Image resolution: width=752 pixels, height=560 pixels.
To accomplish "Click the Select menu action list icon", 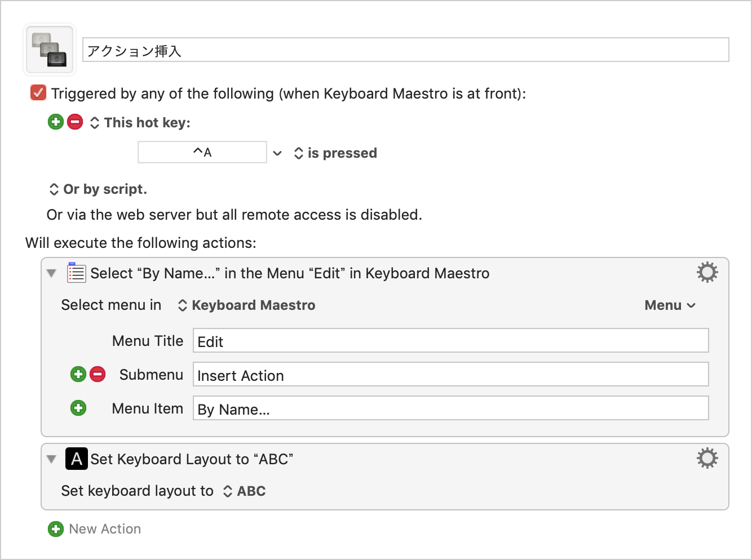I will coord(76,273).
